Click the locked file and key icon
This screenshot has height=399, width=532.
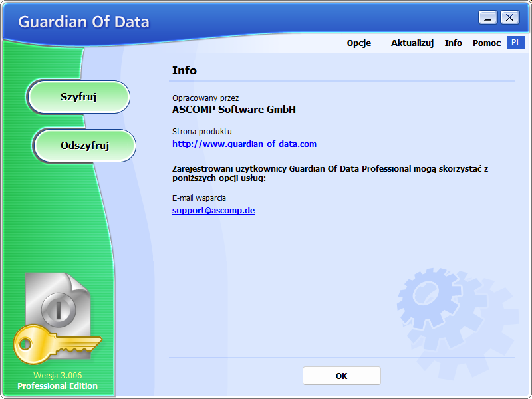[x=58, y=318]
